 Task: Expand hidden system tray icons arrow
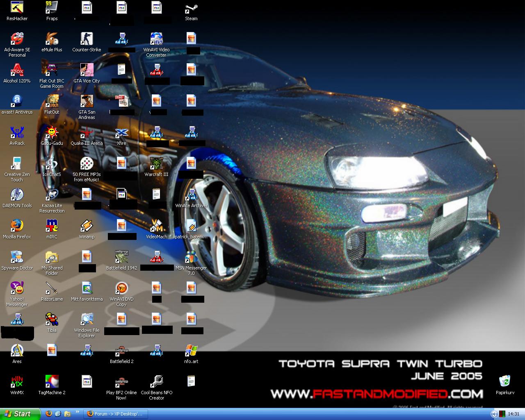[494, 414]
